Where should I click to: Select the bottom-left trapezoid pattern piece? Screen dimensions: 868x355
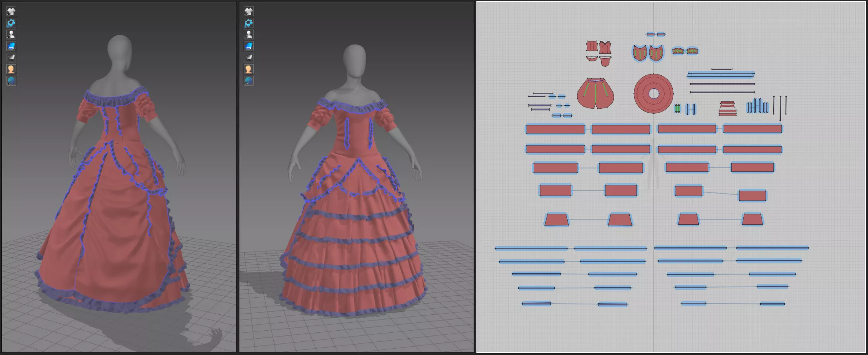pos(556,220)
